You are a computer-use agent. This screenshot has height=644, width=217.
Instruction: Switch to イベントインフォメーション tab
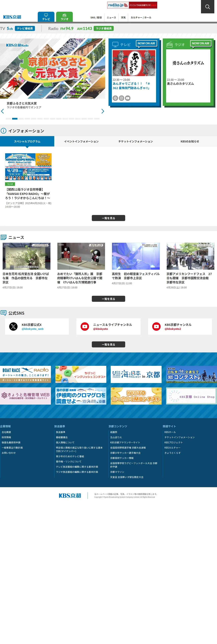(x=81, y=141)
